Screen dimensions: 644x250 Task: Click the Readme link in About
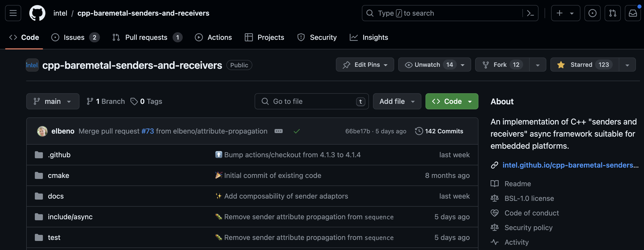click(x=518, y=184)
